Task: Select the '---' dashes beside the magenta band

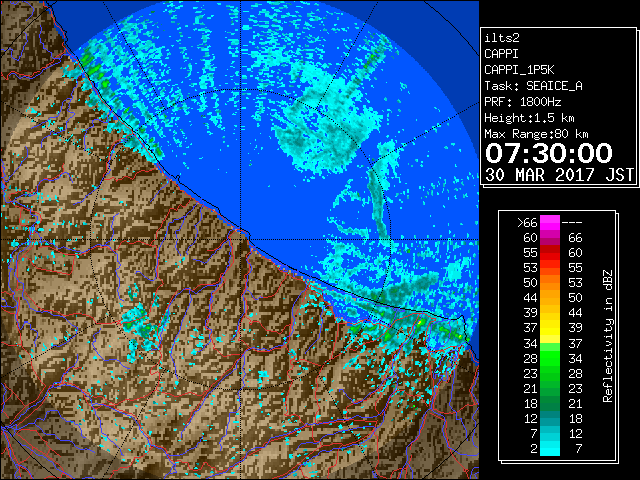Action: [572, 223]
